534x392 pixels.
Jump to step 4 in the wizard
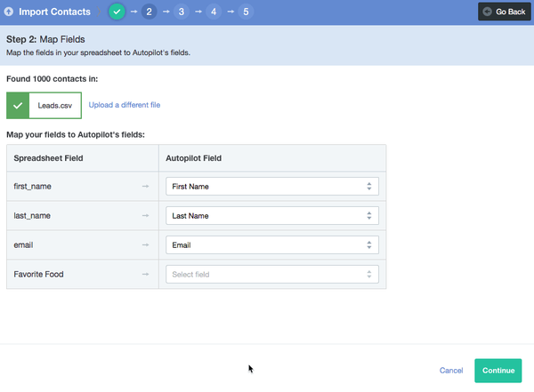(x=214, y=12)
